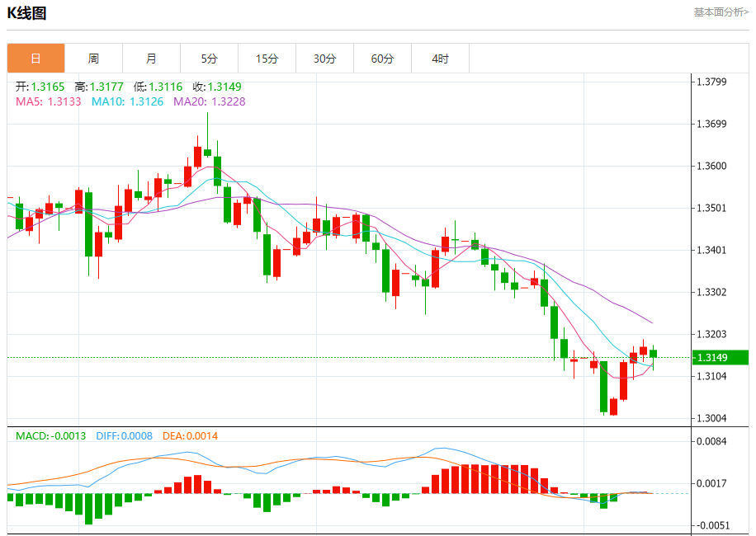Select the 日 daily chart tab

35,59
